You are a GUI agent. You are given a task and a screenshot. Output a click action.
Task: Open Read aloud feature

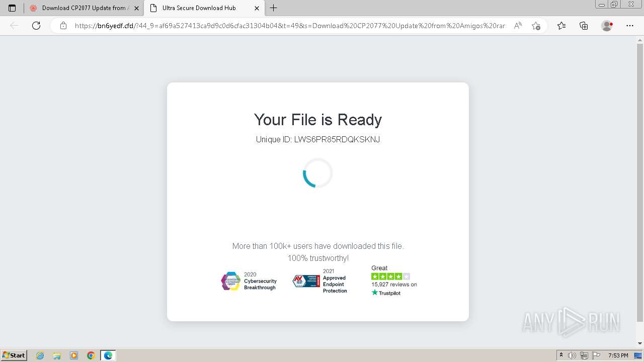[518, 26]
